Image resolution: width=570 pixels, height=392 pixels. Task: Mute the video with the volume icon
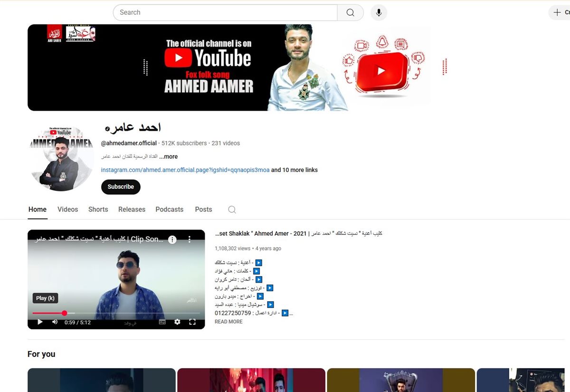pos(54,322)
